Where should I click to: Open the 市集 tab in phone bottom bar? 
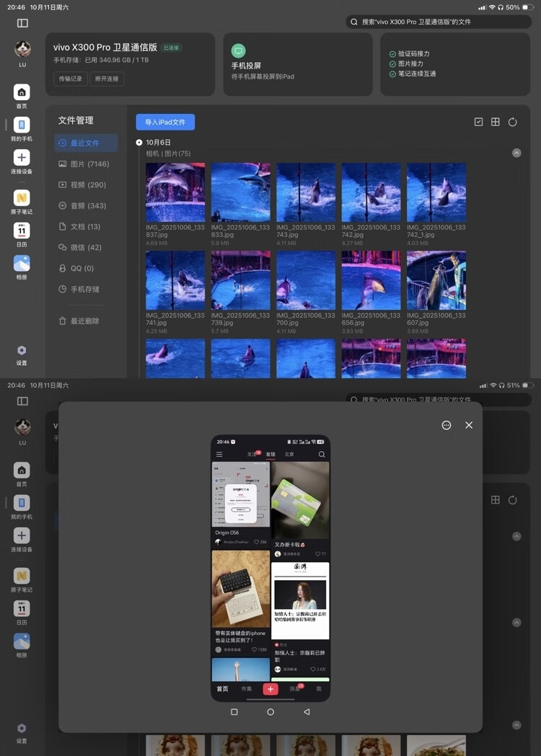coord(245,689)
